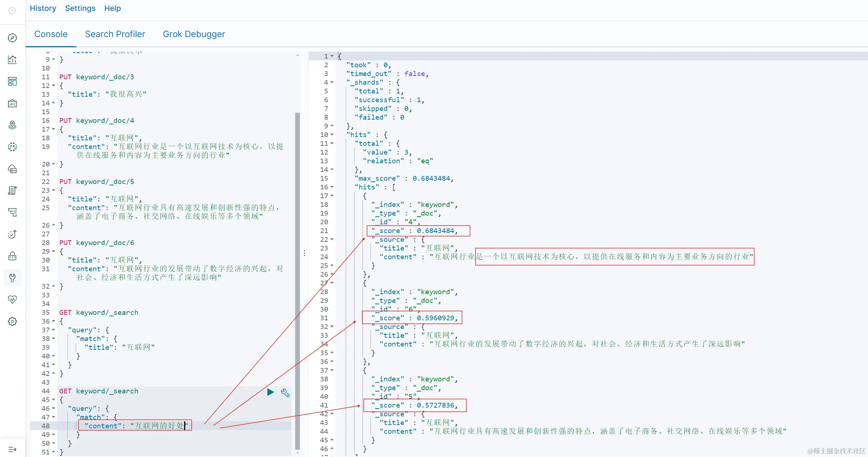Fold the _shards block at response line 4
Image resolution: width=868 pixels, height=457 pixels.
pyautogui.click(x=332, y=83)
